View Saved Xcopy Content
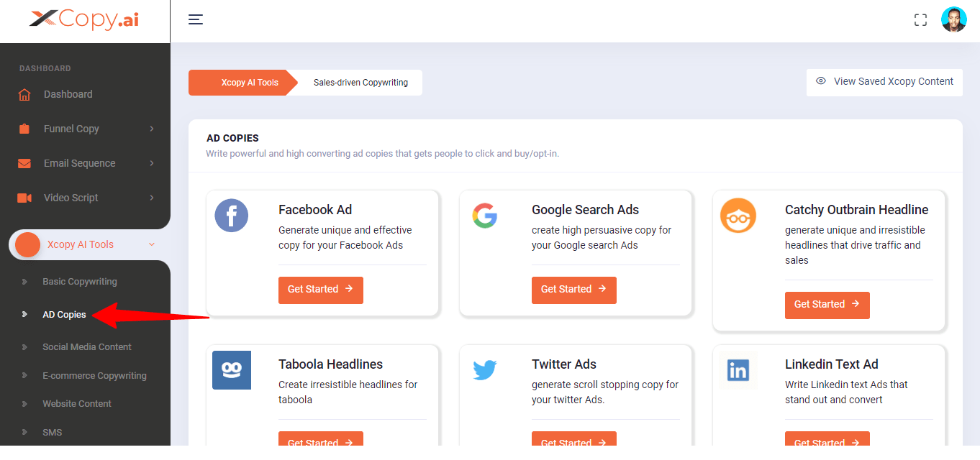 coord(884,82)
